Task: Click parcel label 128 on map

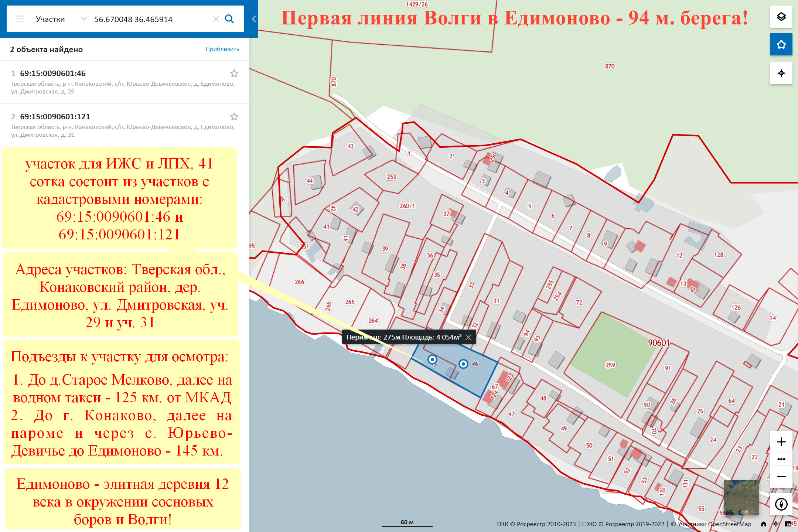Action: pyautogui.click(x=719, y=255)
